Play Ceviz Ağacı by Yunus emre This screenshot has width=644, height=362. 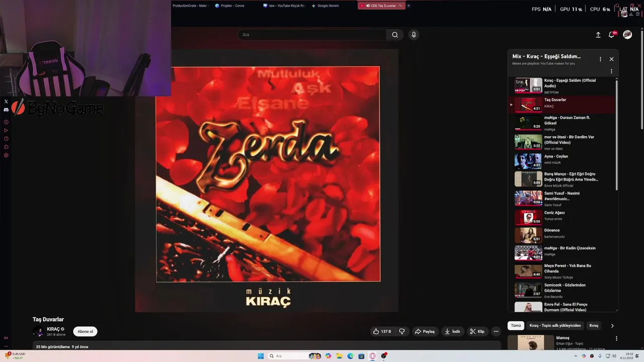560,217
